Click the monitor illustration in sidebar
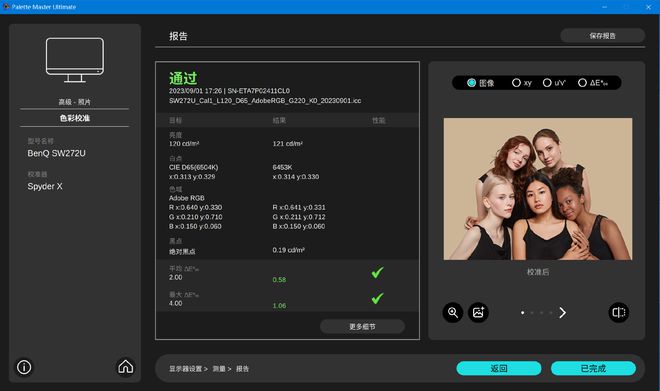This screenshot has height=391, width=660. click(x=75, y=60)
